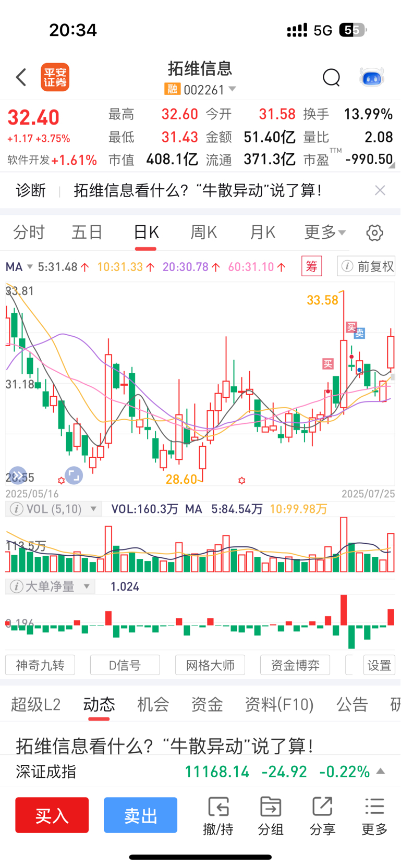Tap the 28.60 low price label on chart

tap(181, 479)
